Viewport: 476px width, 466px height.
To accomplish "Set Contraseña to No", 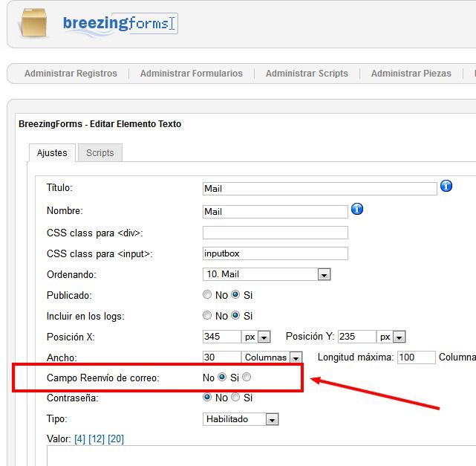I will coord(207,397).
